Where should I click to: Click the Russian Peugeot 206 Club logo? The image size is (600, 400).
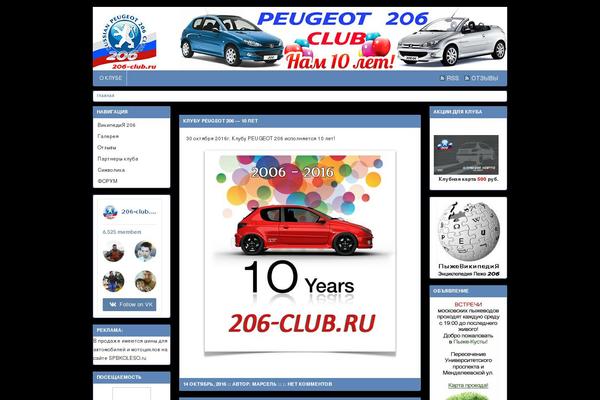click(125, 41)
